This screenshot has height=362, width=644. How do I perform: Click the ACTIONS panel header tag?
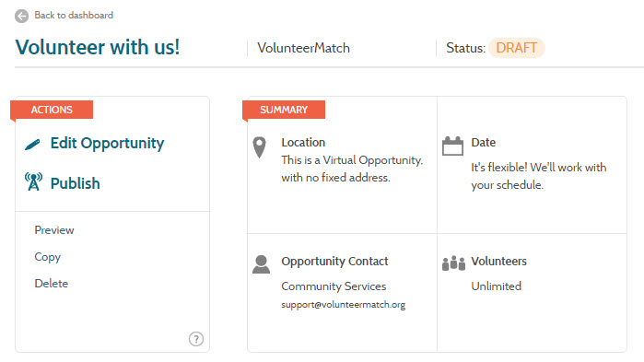click(x=52, y=110)
